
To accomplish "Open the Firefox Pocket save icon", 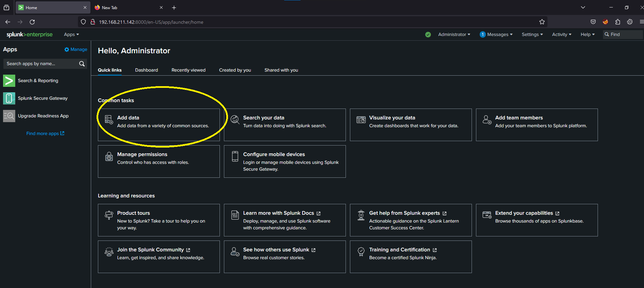I will [x=593, y=22].
